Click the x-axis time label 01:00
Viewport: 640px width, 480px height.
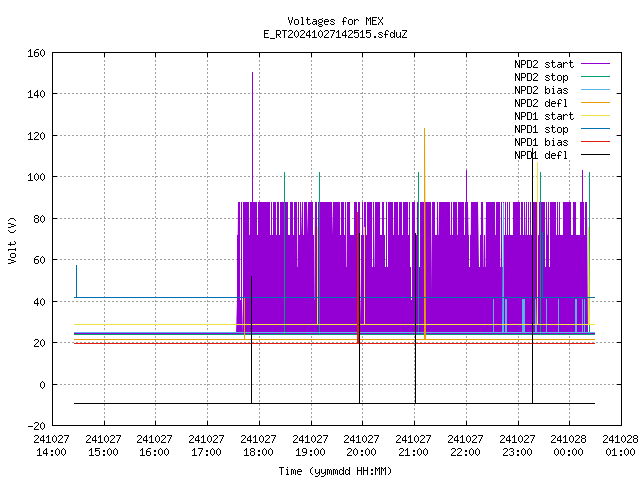tap(620, 452)
